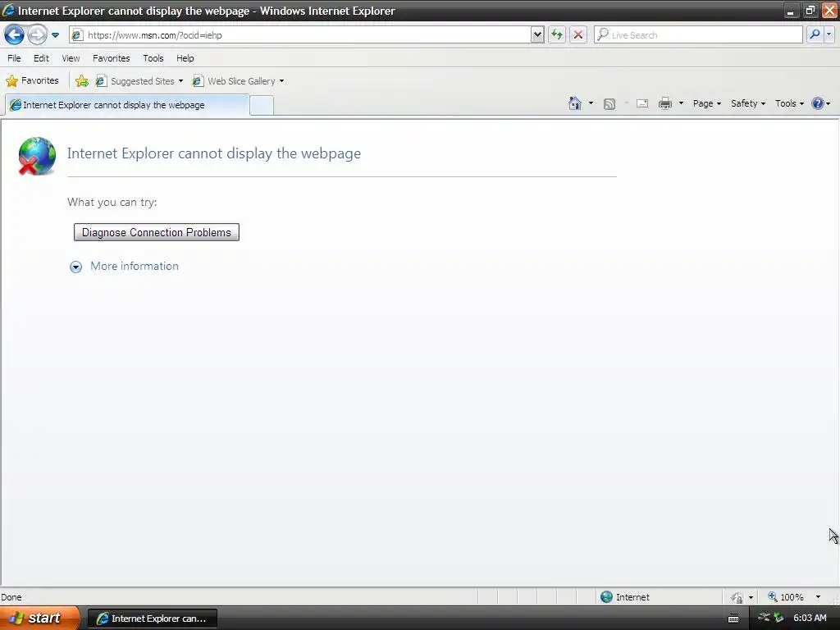This screenshot has width=840, height=630.
Task: Click the More information link
Action: point(135,267)
